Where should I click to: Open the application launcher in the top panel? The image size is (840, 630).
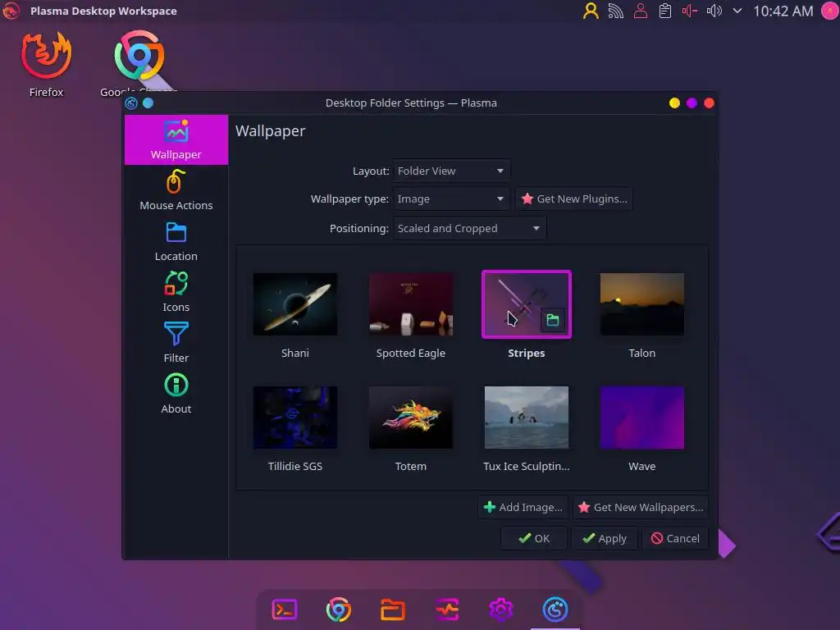click(11, 11)
